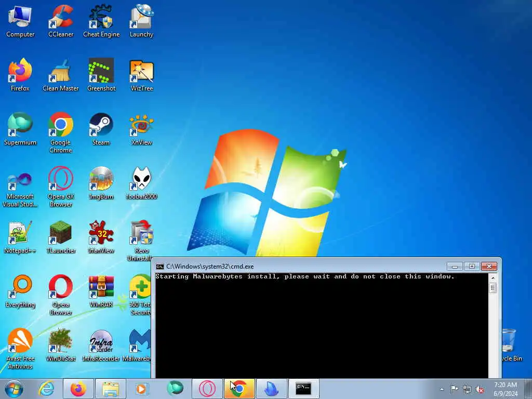This screenshot has height=399, width=532.
Task: Select the cmd.exe taskbar button
Action: 303,389
